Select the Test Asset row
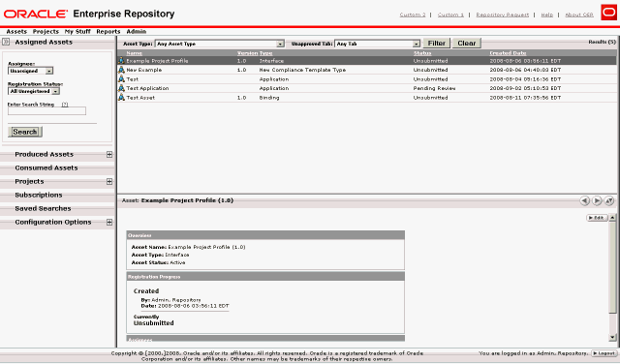Viewport: 620px width, 364px height. tap(366, 97)
